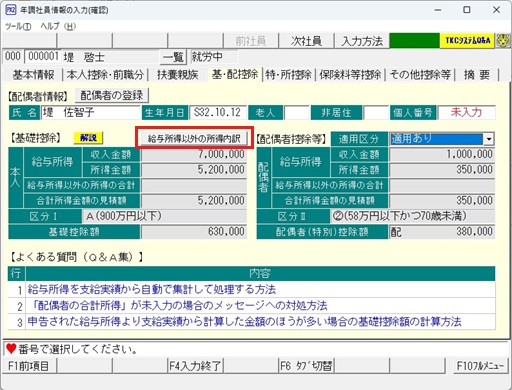512x390 pixels.
Task: Click the 行 column header
Action: pyautogui.click(x=16, y=274)
